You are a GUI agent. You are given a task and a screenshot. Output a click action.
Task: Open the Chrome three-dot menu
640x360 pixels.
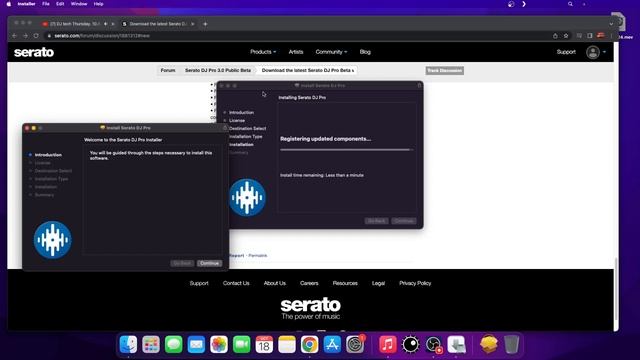[x=611, y=36]
